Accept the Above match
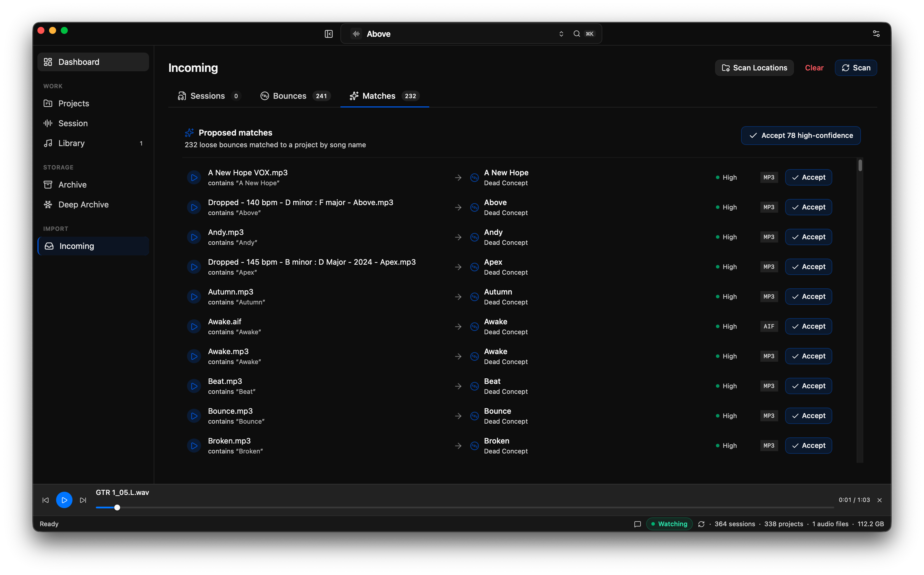This screenshot has width=924, height=575. point(808,207)
